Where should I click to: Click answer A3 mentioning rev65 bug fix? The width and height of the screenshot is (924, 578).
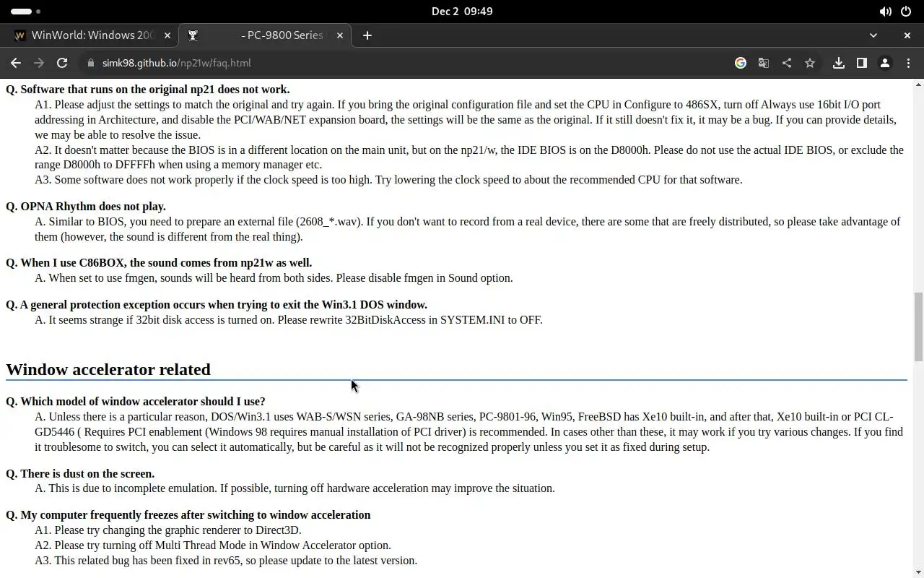pos(226,561)
